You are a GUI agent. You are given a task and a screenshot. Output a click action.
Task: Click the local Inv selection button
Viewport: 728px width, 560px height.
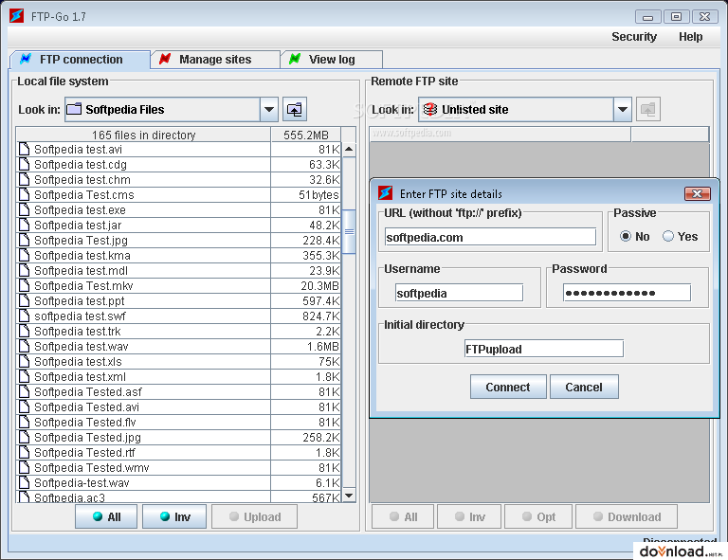(174, 516)
